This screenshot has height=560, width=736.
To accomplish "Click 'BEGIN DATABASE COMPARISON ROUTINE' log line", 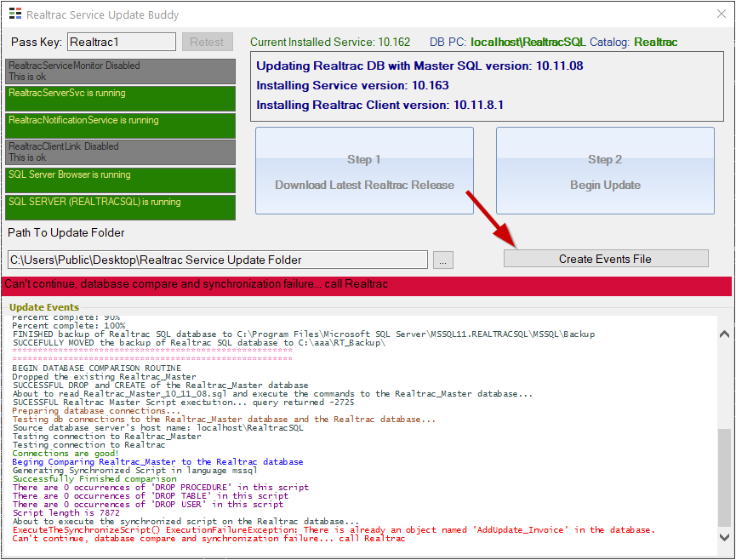I will point(97,368).
